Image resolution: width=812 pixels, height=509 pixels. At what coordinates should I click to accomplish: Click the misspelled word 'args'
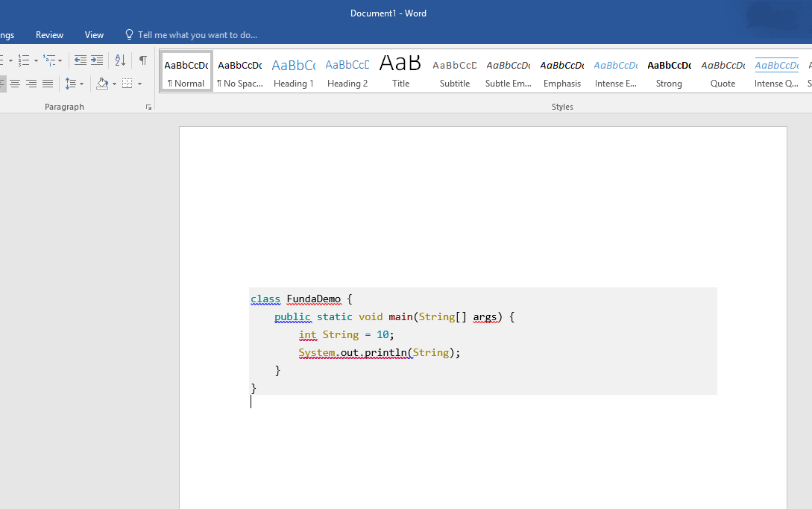coord(485,317)
